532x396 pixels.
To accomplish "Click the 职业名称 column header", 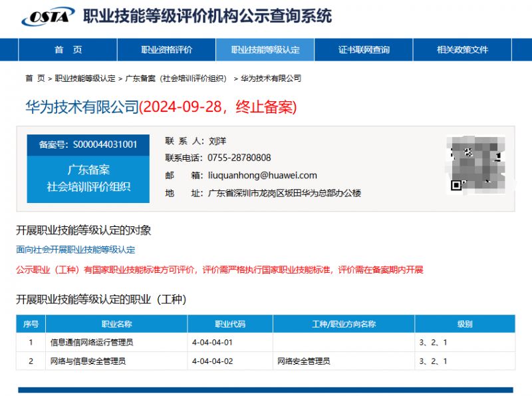I will pos(116,323).
